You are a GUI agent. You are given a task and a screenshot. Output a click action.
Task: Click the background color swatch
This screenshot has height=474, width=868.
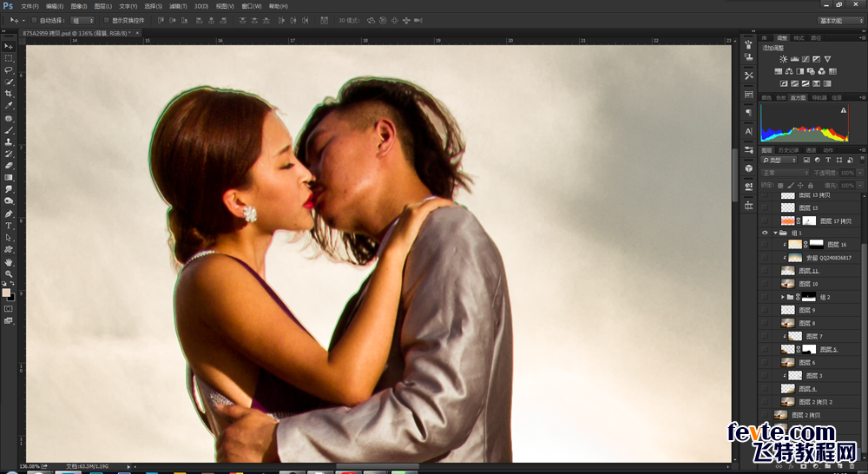[11, 298]
